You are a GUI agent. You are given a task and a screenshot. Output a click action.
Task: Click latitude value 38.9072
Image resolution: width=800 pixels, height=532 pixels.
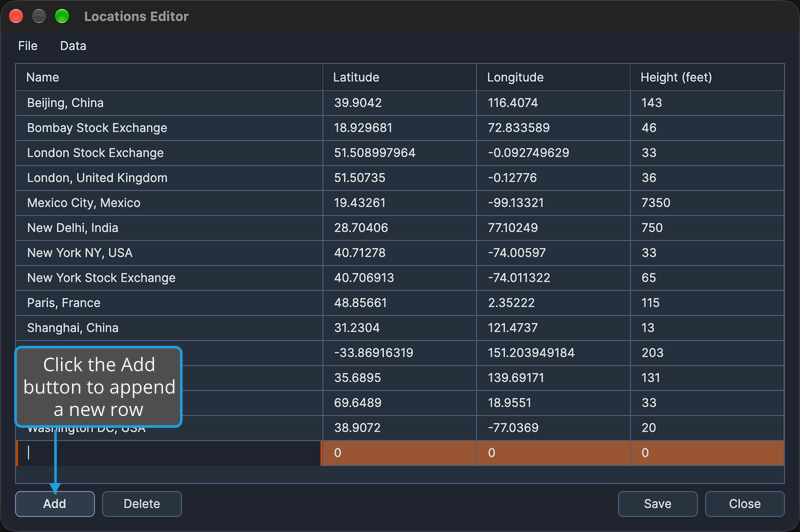tap(357, 428)
